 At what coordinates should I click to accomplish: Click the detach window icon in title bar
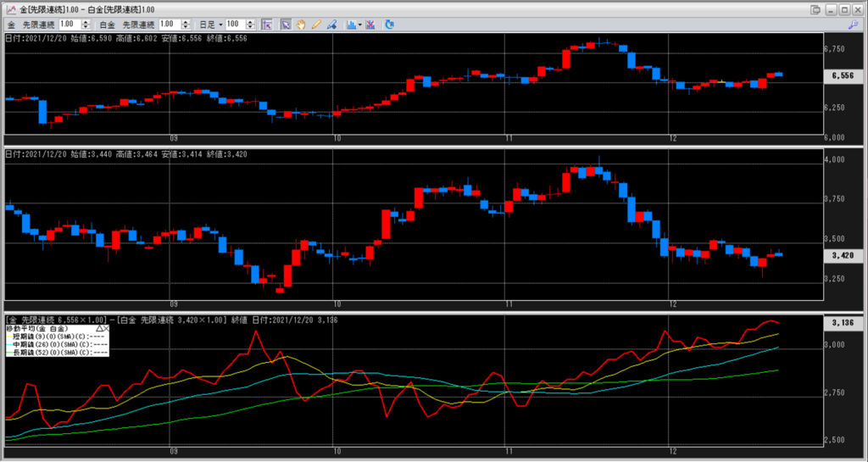[x=815, y=8]
